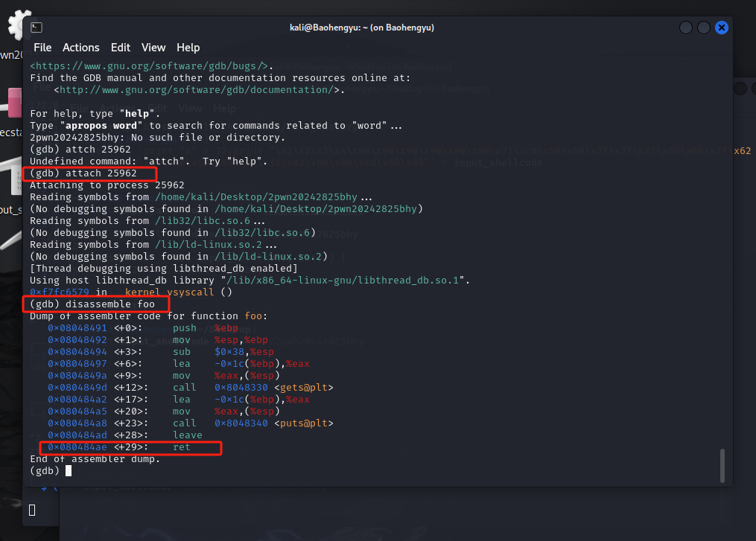Image resolution: width=756 pixels, height=541 pixels.
Task: Click the lea instruction at 0x080484a2
Action: click(179, 400)
